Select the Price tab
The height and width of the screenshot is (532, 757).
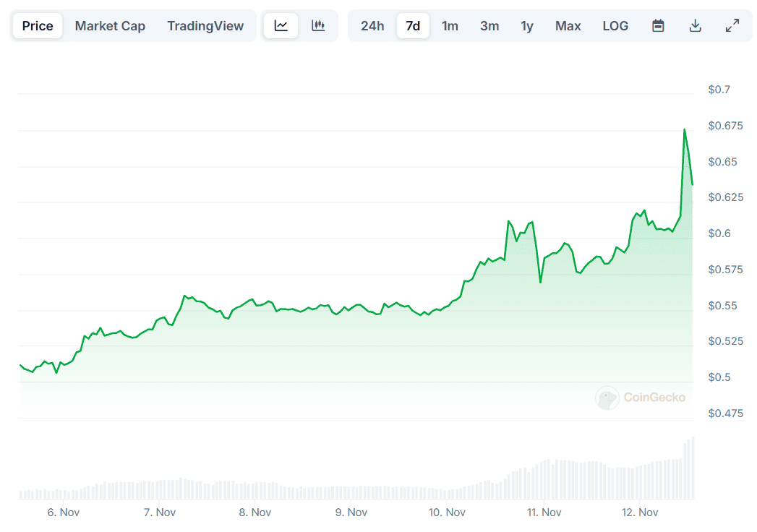coord(38,26)
